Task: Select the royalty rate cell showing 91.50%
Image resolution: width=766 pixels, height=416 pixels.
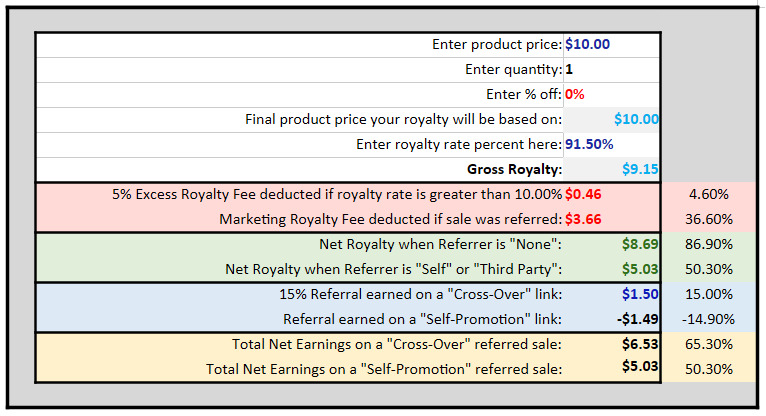Action: pos(611,145)
